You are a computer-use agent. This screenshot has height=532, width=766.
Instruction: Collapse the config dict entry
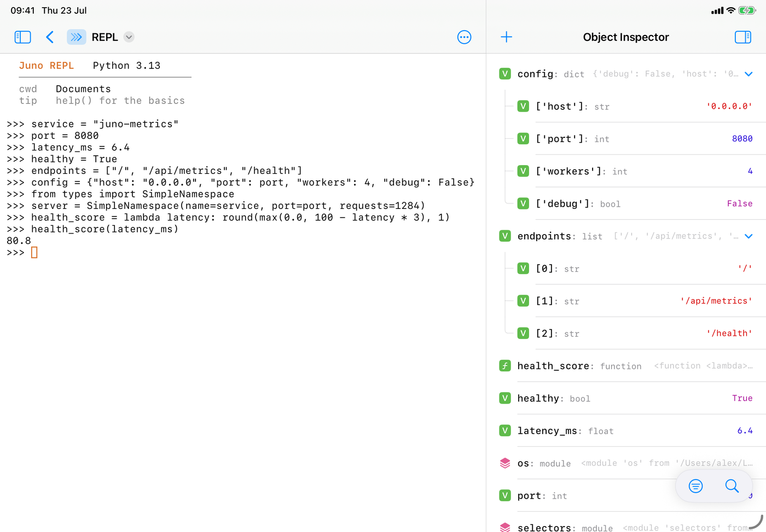coord(749,74)
